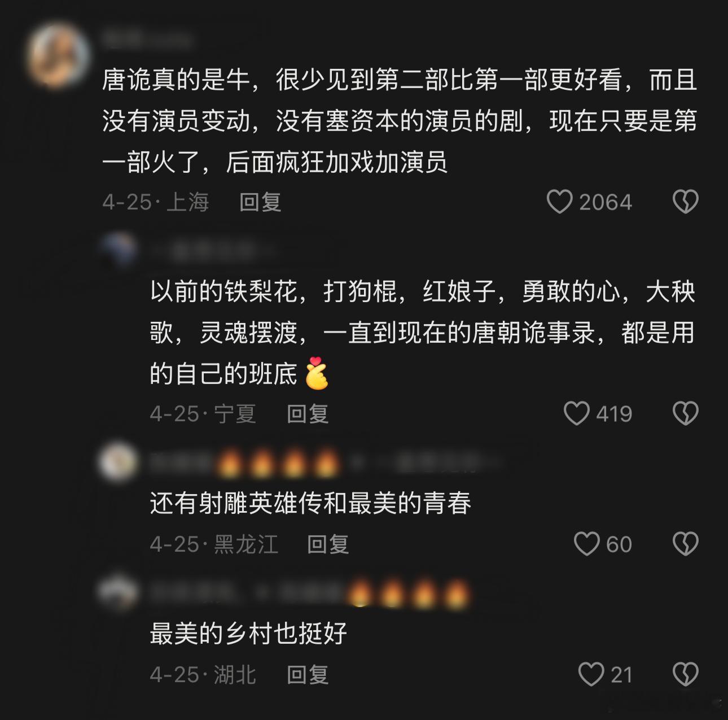The image size is (728, 720).
Task: Dislike the reply posted from 宁夏
Action: (x=686, y=413)
